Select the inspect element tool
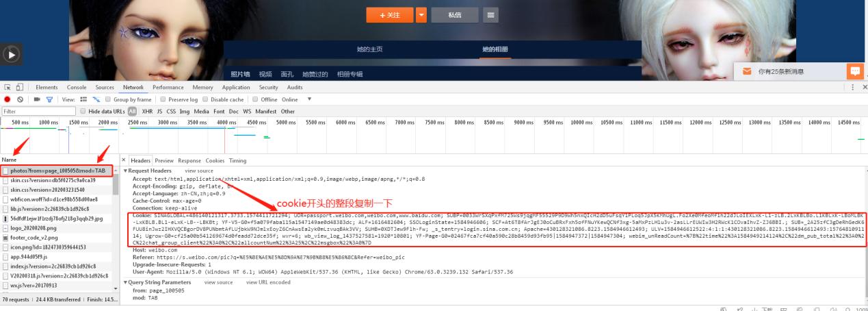The height and width of the screenshot is (311, 868). pyautogui.click(x=8, y=87)
